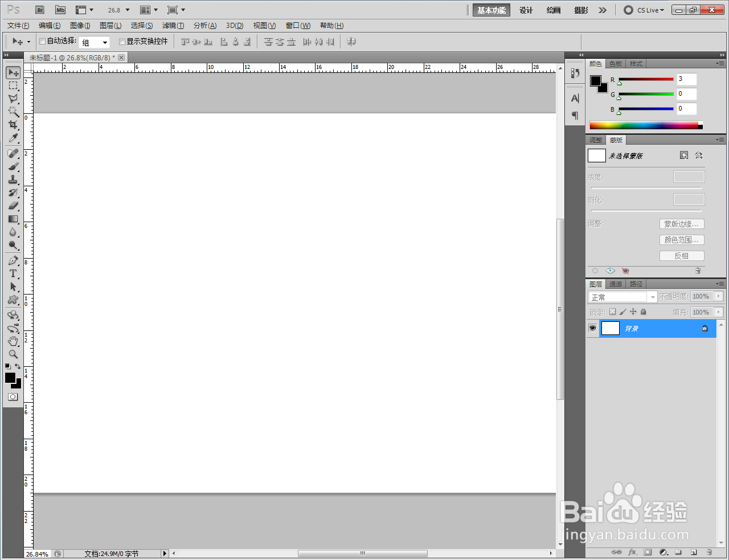Select the Quick Selection tool
The height and width of the screenshot is (560, 729).
tap(13, 112)
